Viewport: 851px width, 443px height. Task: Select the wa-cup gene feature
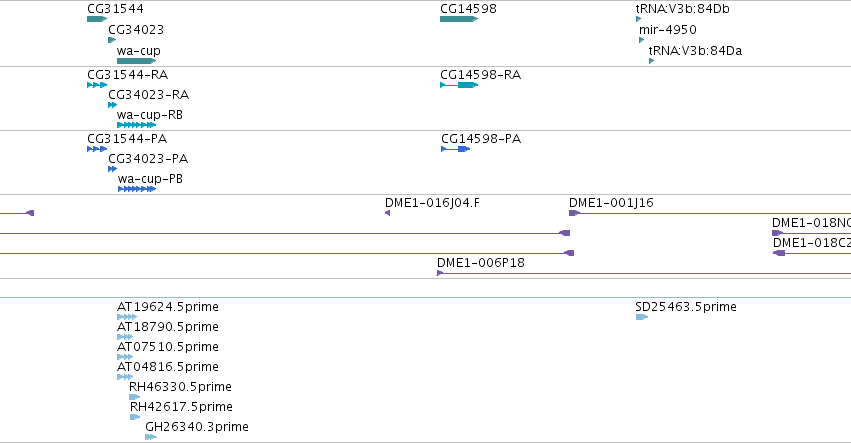click(136, 61)
